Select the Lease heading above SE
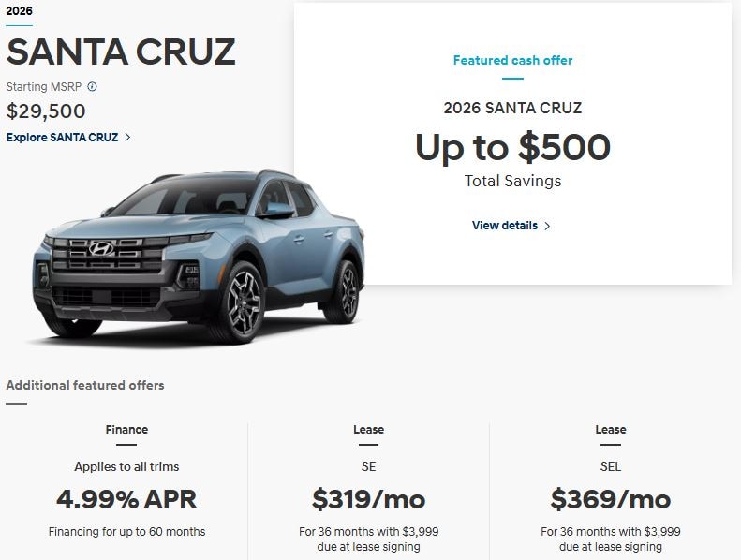The width and height of the screenshot is (741, 560). click(369, 430)
